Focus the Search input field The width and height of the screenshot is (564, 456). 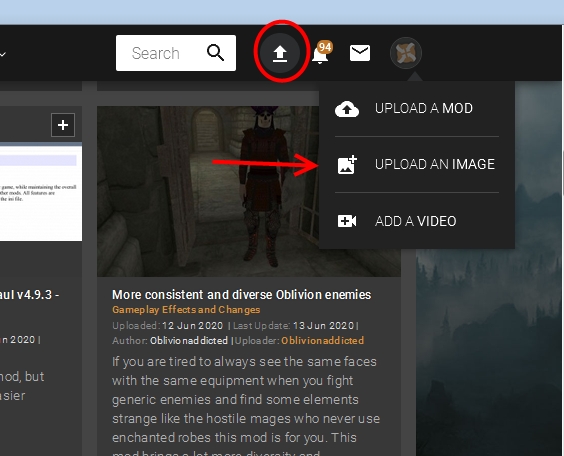coord(176,53)
